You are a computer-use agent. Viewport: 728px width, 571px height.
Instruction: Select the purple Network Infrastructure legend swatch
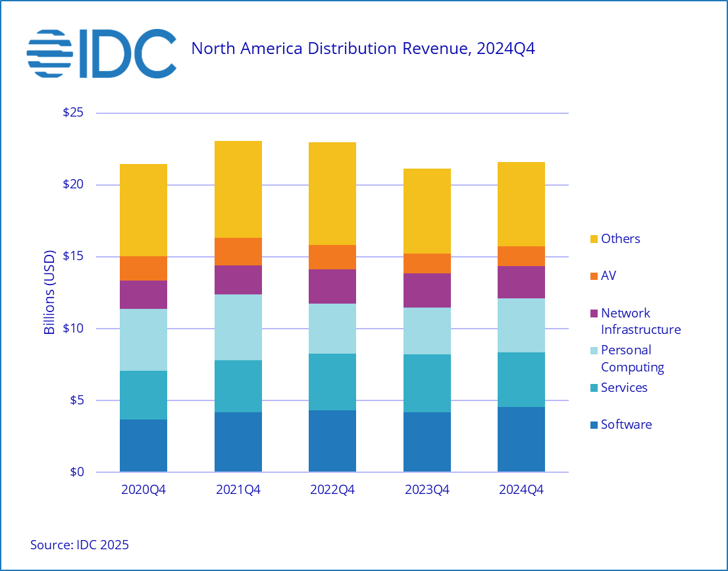[x=593, y=313]
